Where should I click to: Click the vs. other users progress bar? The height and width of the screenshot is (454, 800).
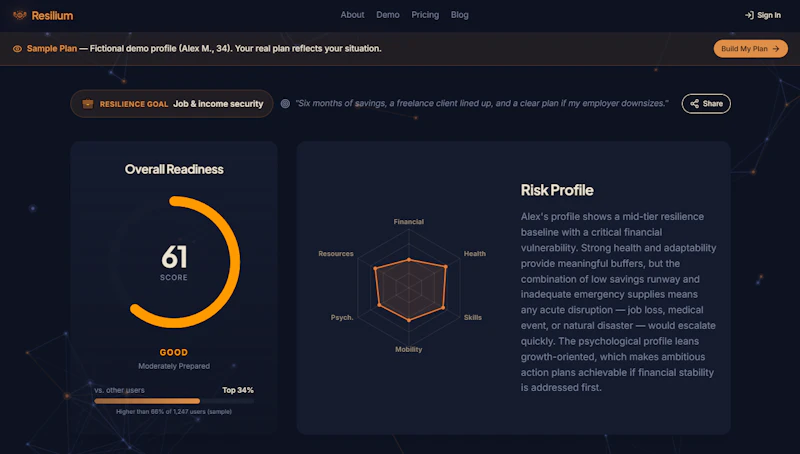click(x=174, y=401)
